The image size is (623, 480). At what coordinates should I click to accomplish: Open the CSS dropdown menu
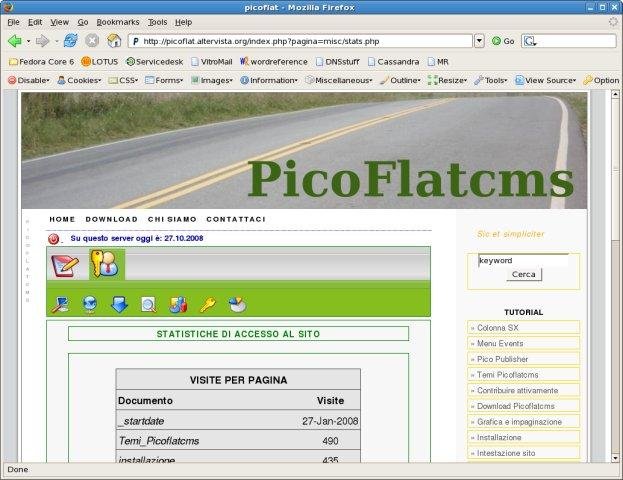pos(123,80)
